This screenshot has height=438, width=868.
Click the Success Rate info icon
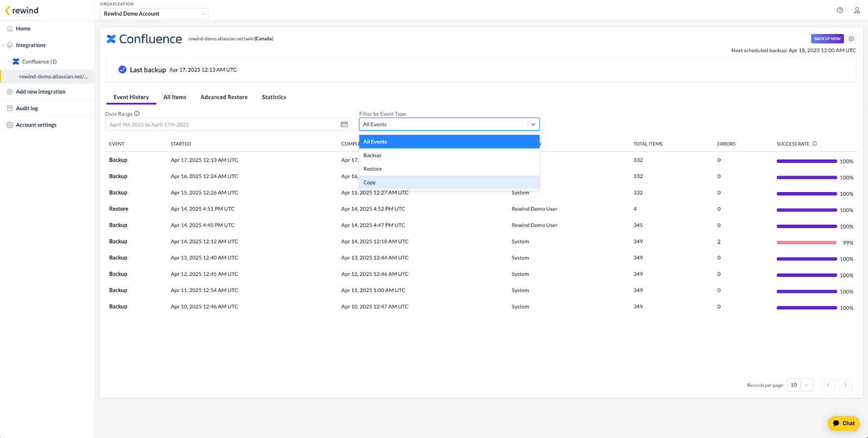(x=815, y=144)
